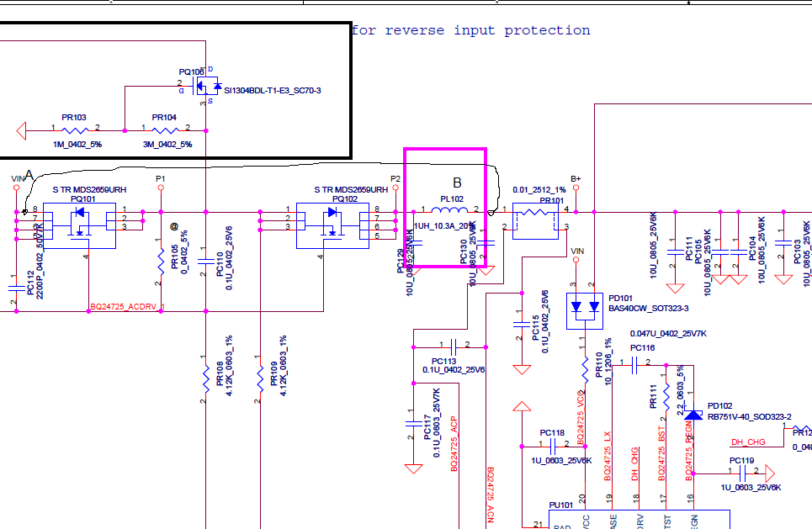Click the 0.01_2512_1% value label
The width and height of the screenshot is (812, 529).
[539, 190]
